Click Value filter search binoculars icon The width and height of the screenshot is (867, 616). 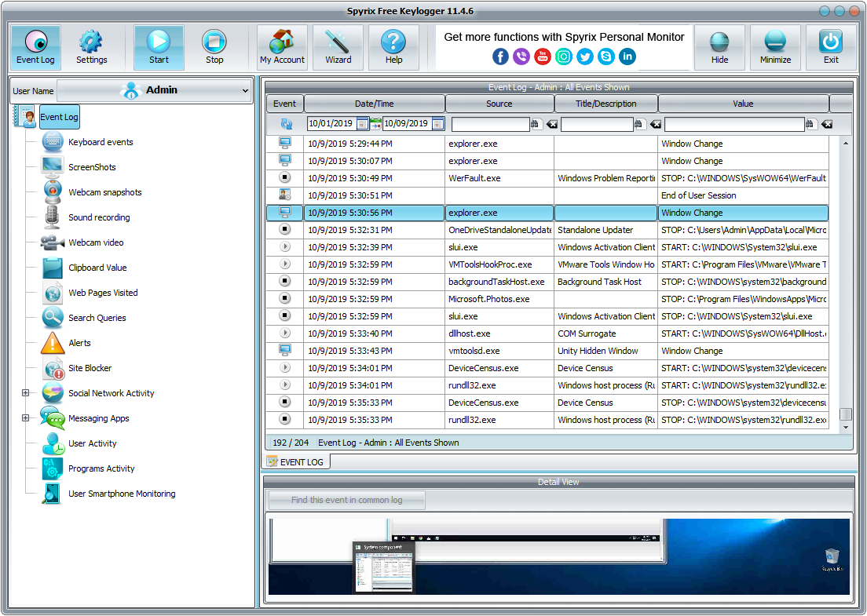coord(810,124)
